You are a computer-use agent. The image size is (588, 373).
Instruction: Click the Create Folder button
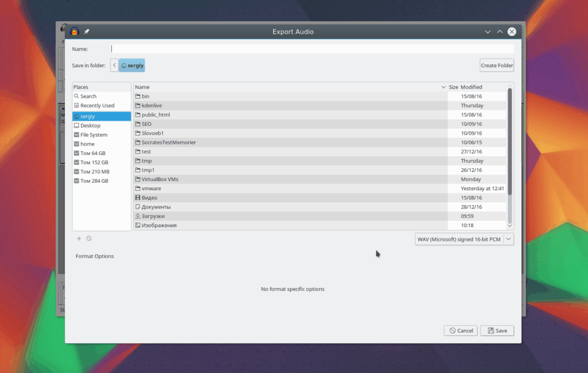tap(497, 66)
